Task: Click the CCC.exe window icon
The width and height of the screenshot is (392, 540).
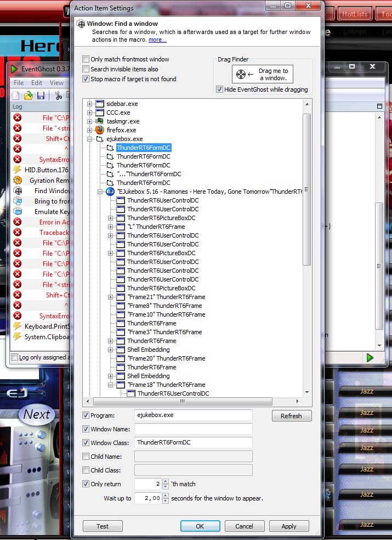Action: tap(100, 113)
